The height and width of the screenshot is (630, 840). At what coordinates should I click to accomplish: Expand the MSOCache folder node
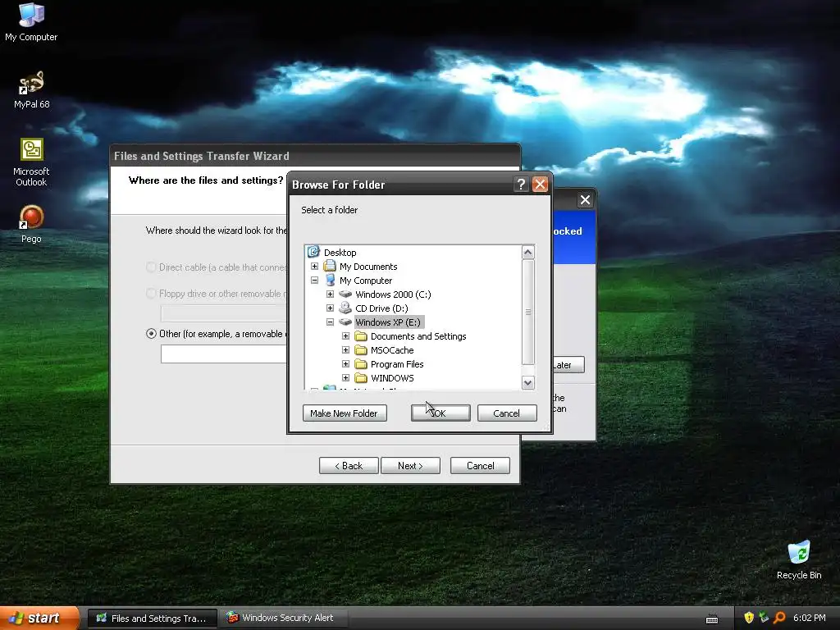(345, 349)
